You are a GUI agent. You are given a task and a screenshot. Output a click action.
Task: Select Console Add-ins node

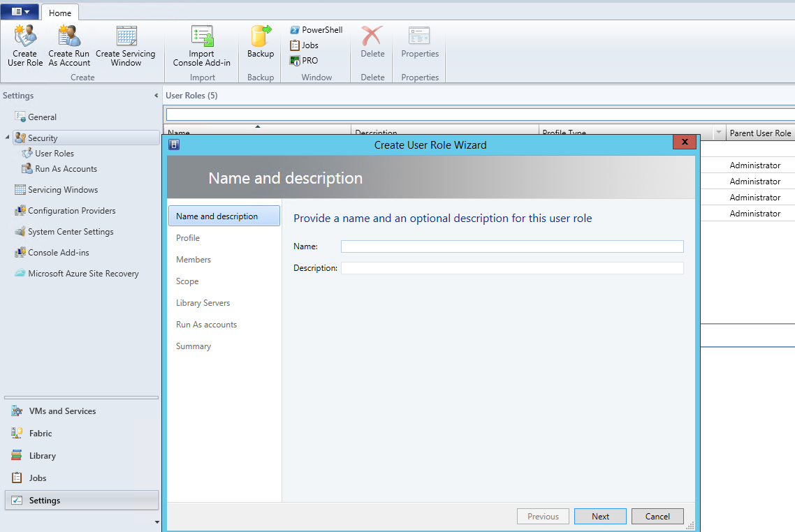coord(52,252)
